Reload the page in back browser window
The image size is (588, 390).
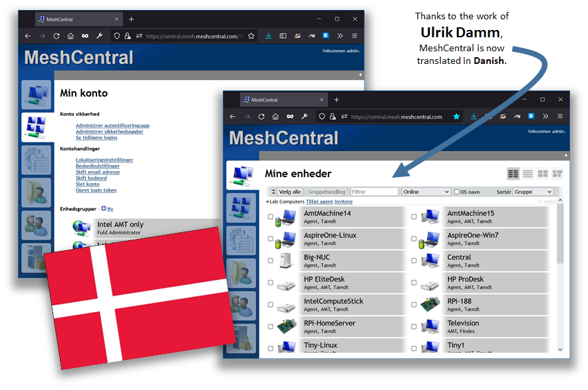57,36
